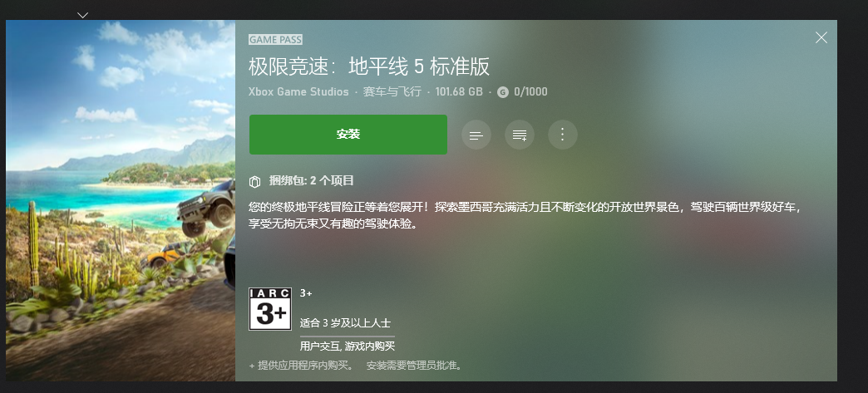Close the game details panel with X

(x=821, y=37)
